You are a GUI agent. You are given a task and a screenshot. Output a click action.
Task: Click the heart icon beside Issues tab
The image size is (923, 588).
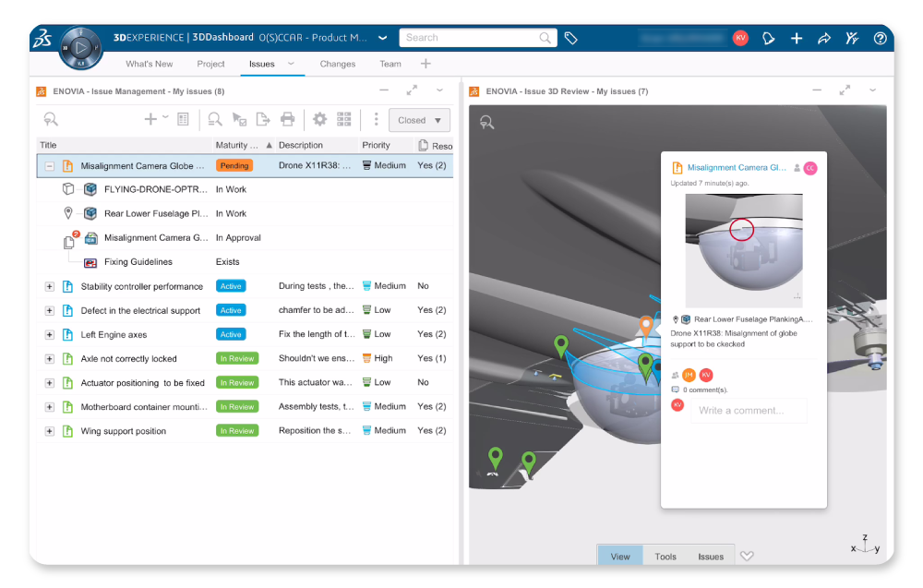(x=747, y=557)
